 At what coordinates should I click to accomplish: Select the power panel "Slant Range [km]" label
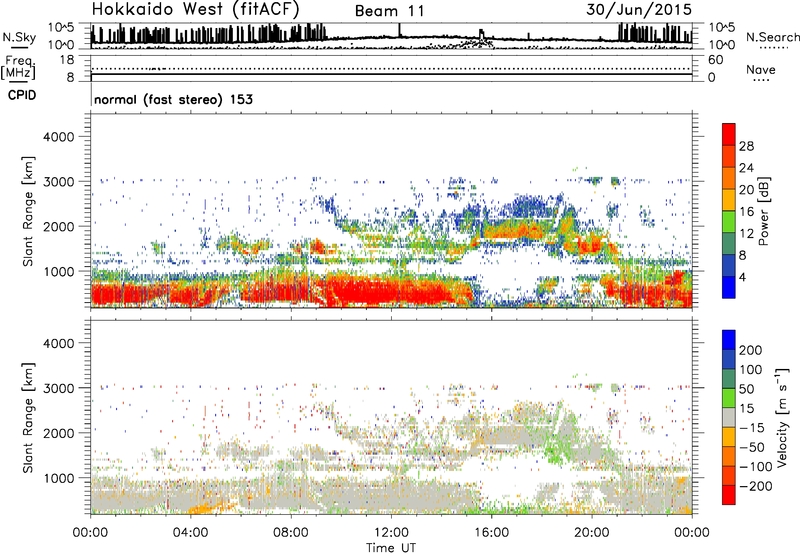[x=28, y=211]
